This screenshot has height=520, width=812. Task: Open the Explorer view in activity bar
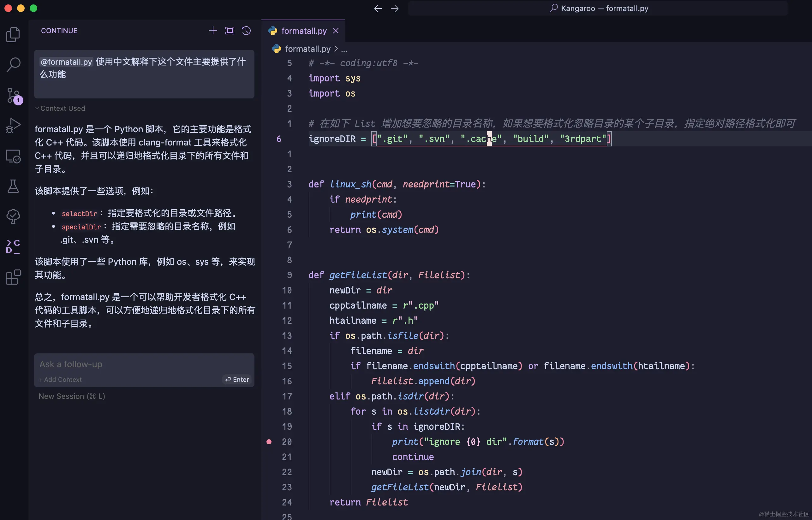[x=13, y=34]
